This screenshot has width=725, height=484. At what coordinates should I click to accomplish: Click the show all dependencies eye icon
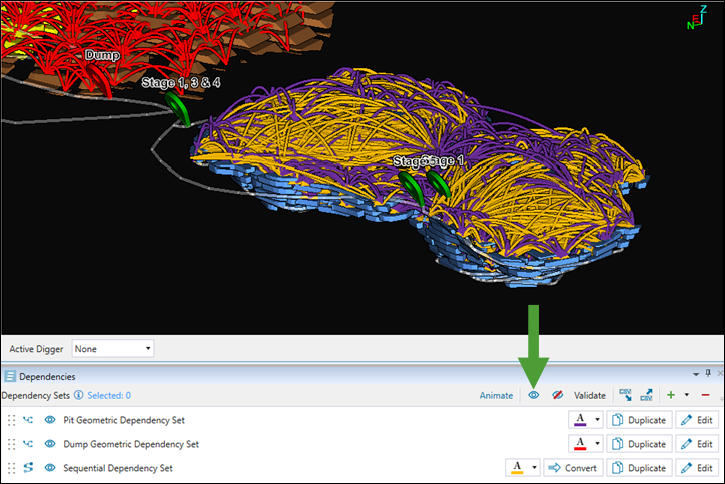coord(534,395)
